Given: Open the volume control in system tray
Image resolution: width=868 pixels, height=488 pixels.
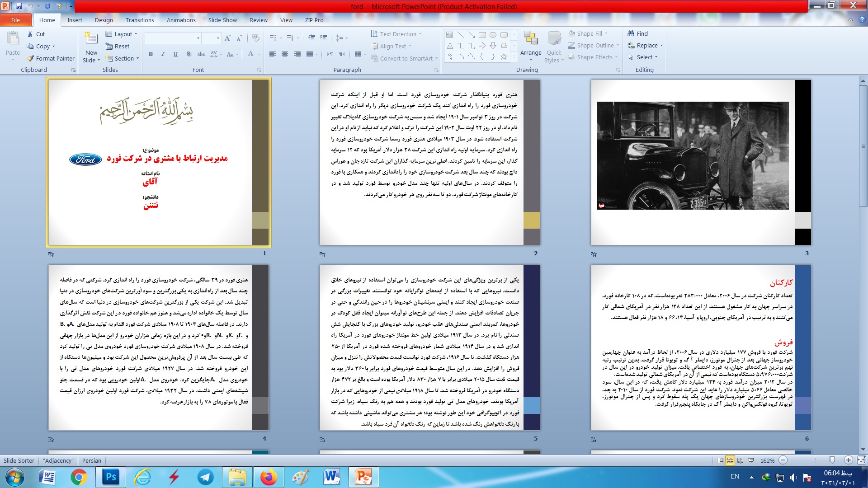Looking at the screenshot, I should click(793, 477).
